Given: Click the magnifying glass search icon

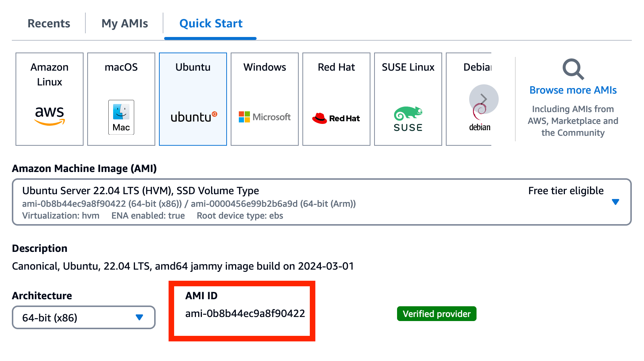Looking at the screenshot, I should coord(573,69).
